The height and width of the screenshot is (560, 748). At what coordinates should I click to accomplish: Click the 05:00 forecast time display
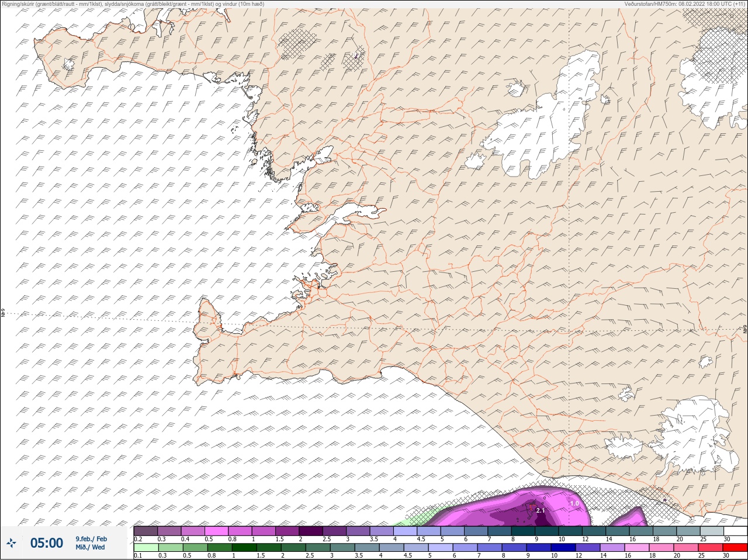tap(47, 543)
